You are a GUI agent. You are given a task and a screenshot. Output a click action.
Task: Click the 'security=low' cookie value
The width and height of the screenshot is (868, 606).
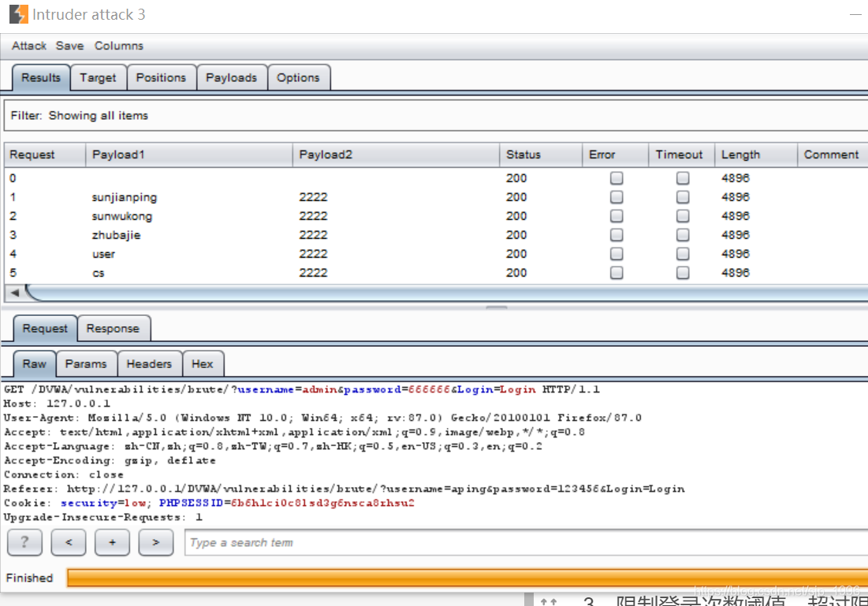103,503
